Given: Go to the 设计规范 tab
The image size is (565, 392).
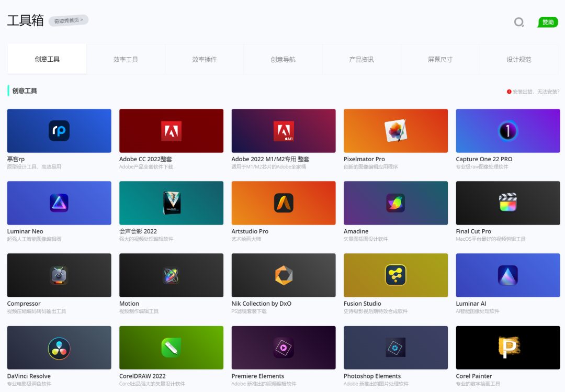Looking at the screenshot, I should pyautogui.click(x=518, y=60).
